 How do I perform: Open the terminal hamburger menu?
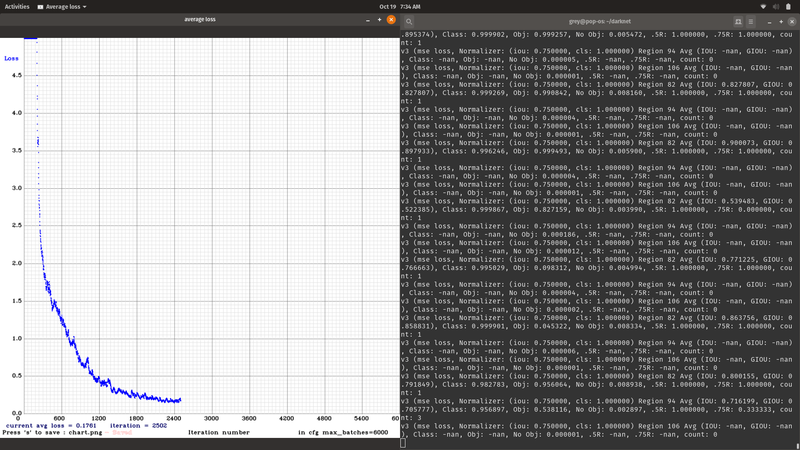click(751, 21)
